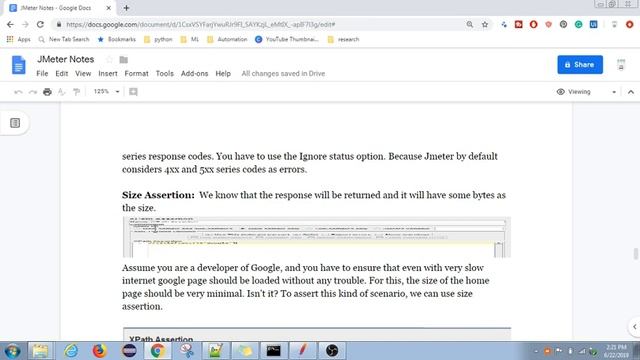
Task: Open the Edit menu
Action: 62,73
